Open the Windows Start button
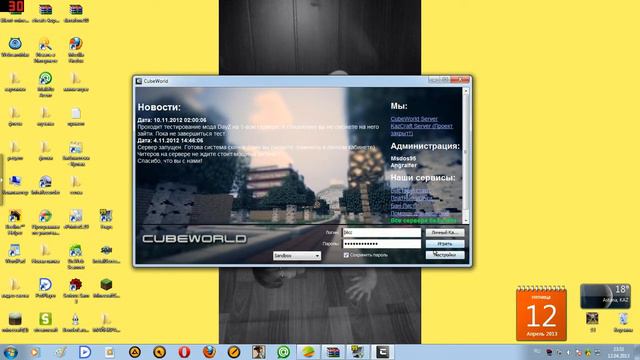640x360 pixels. pyautogui.click(x=10, y=352)
